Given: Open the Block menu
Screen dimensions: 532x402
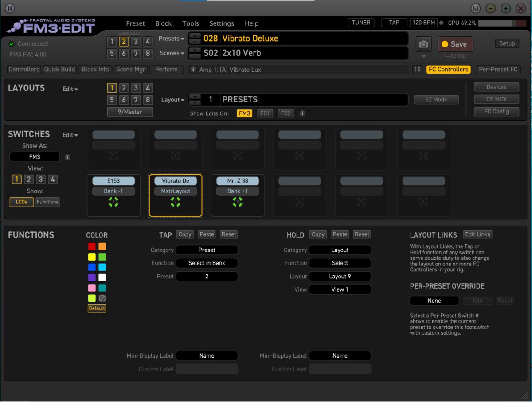Looking at the screenshot, I should pyautogui.click(x=164, y=23).
